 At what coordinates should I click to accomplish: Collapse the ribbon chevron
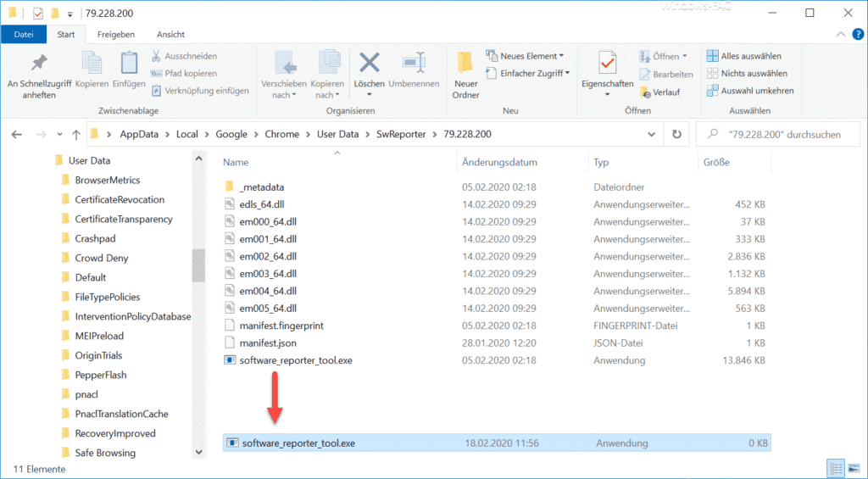[840, 34]
